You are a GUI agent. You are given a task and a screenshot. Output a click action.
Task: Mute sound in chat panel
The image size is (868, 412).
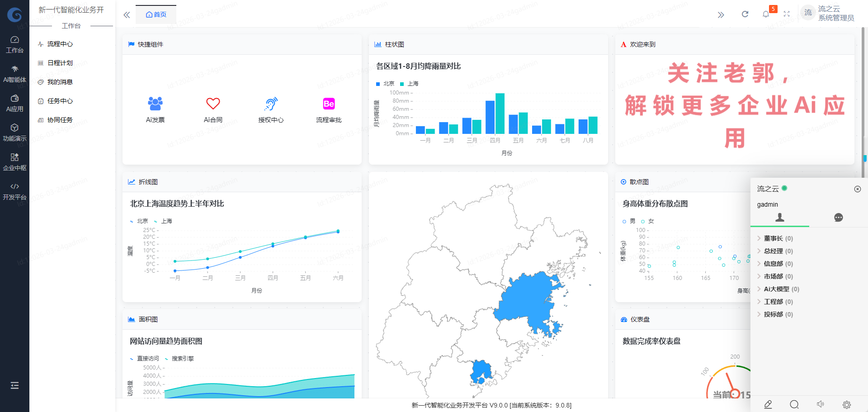pos(821,404)
